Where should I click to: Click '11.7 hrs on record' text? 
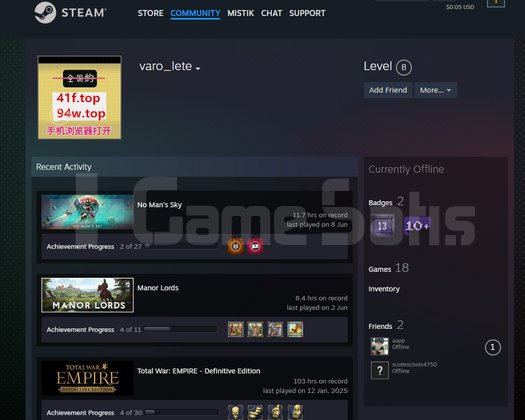pyautogui.click(x=320, y=215)
